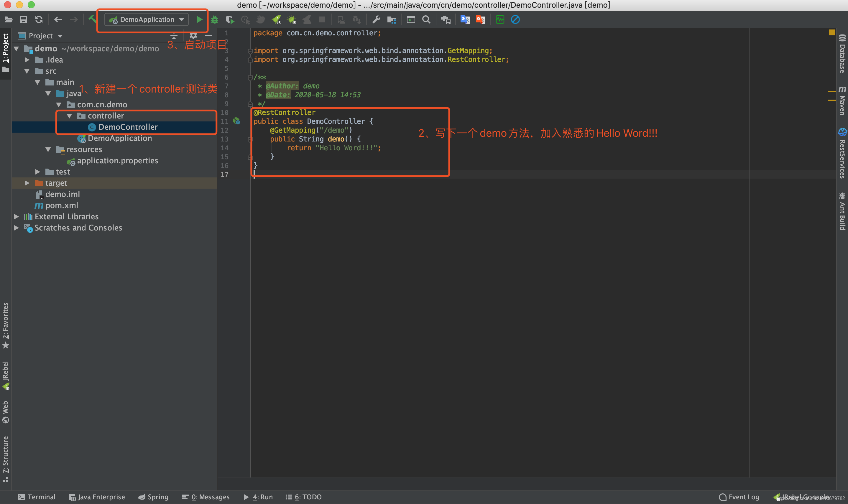848x504 pixels.
Task: Open Settings via the wrench icon
Action: [x=376, y=20]
